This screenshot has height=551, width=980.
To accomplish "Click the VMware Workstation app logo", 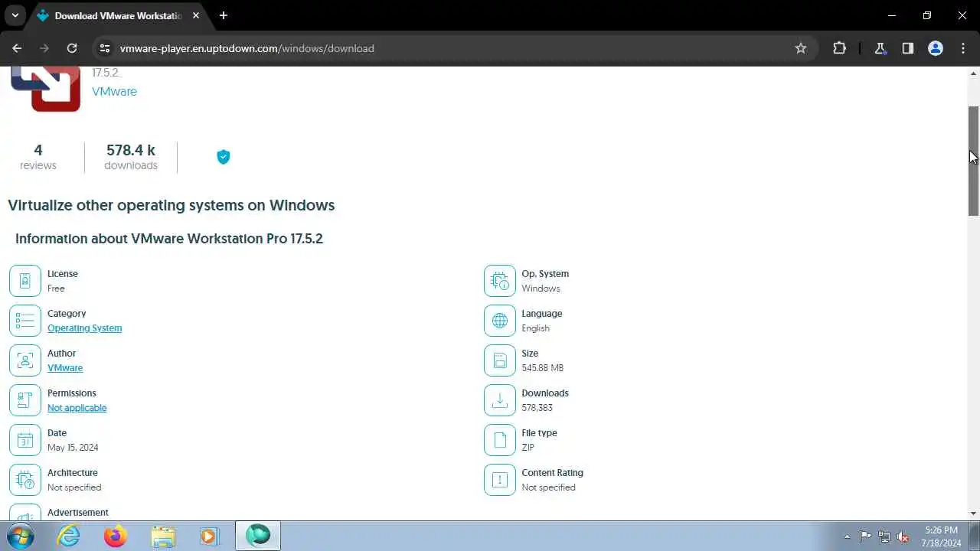I will (45, 89).
